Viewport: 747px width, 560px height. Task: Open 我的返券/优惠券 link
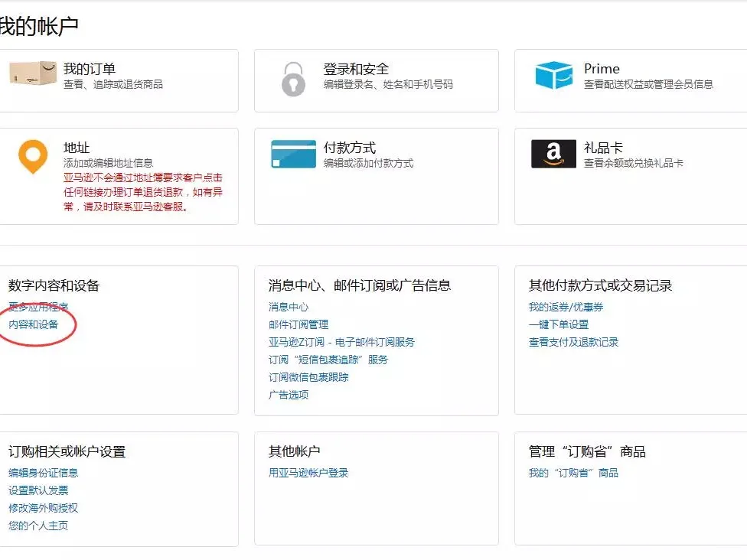tap(566, 307)
